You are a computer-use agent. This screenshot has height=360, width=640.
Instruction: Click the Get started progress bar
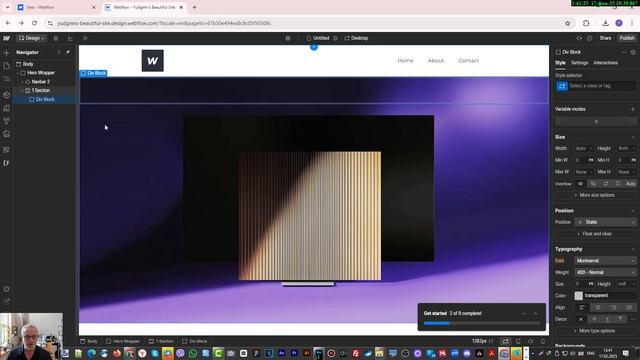point(482,323)
